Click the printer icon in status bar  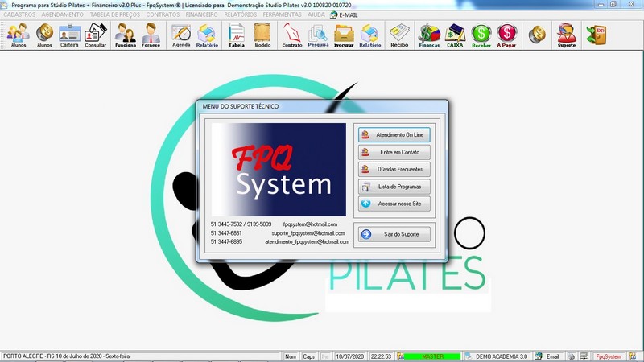point(571,356)
